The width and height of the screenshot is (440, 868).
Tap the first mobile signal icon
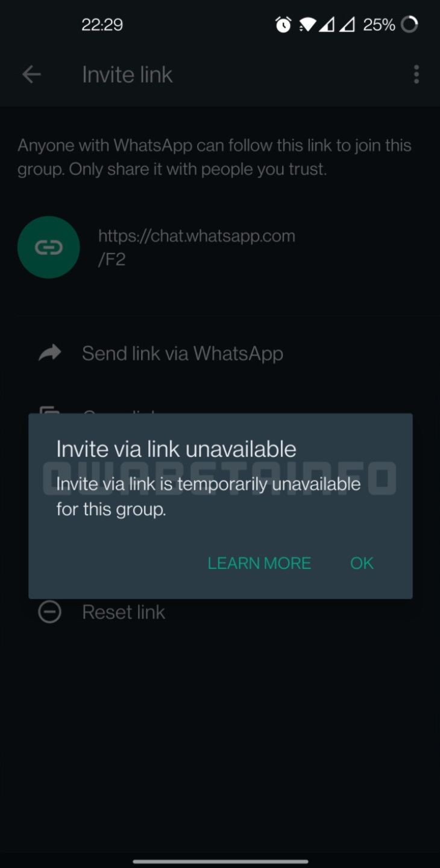coord(326,25)
